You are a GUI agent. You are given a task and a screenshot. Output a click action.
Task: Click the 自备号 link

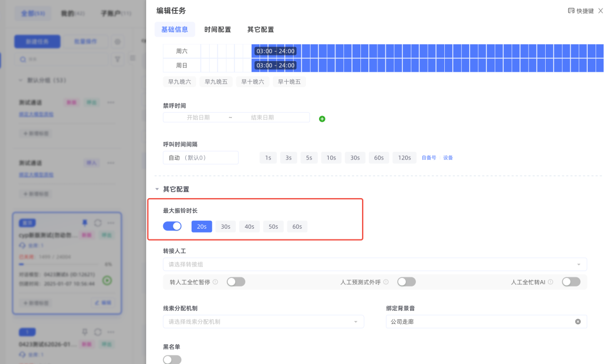tap(429, 158)
